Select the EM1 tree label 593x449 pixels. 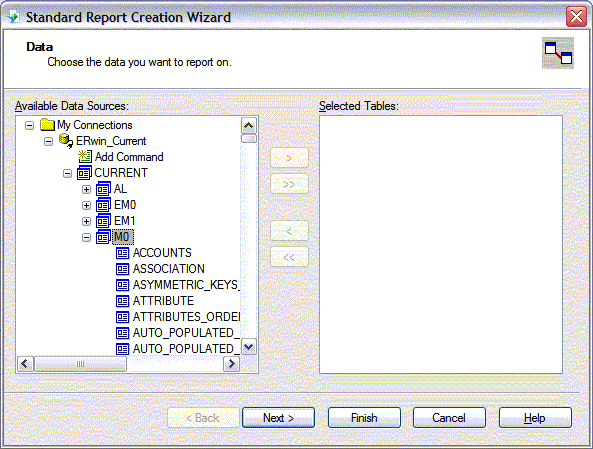click(124, 221)
